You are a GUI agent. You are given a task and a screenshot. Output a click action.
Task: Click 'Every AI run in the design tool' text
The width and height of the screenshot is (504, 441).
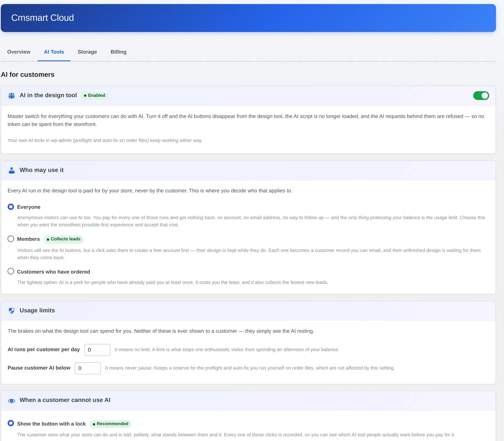point(150,191)
